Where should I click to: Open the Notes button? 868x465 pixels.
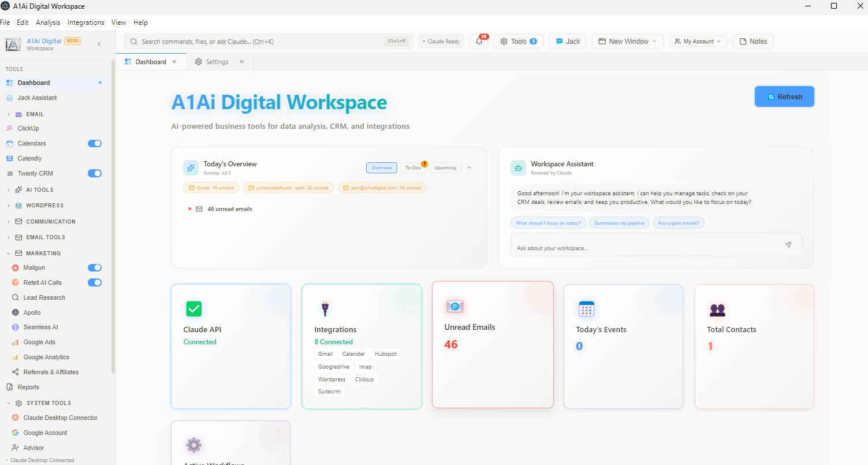pyautogui.click(x=753, y=42)
